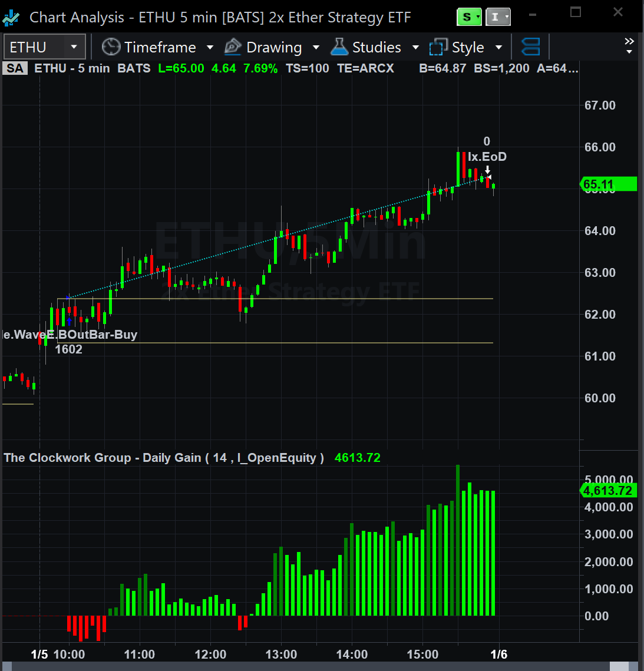Maximize the Chart Analysis window
Viewport: 644px width, 671px height.
576,12
